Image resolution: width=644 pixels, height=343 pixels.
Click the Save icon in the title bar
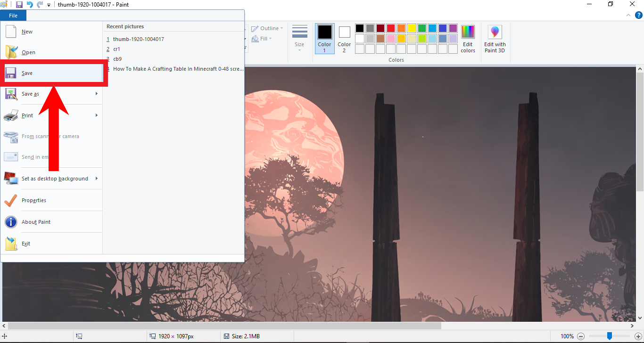[19, 5]
